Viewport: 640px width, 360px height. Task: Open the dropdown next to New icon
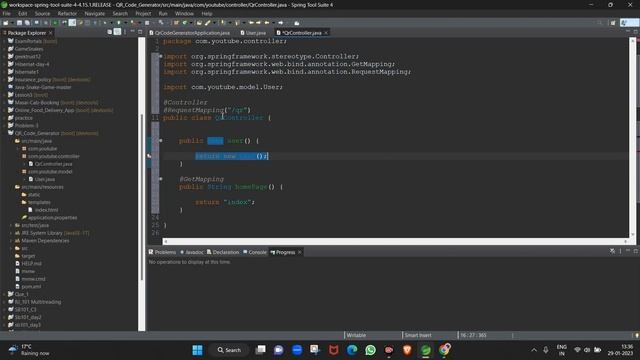point(11,23)
